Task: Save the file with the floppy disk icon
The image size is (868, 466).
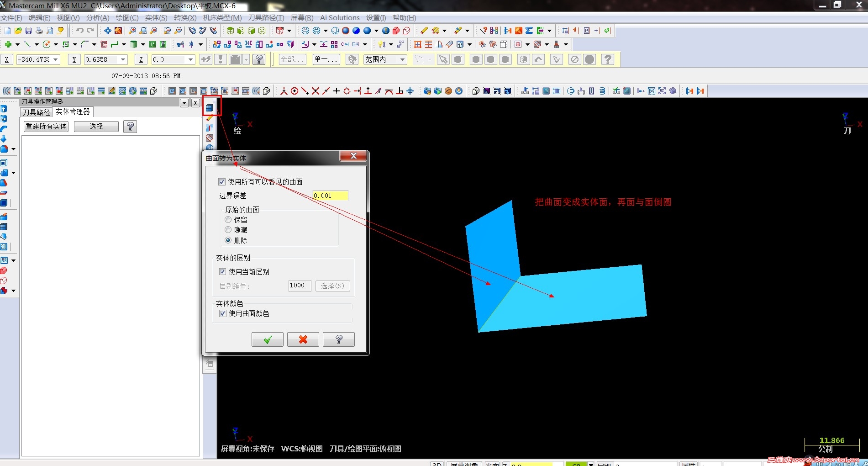Action: coord(28,31)
